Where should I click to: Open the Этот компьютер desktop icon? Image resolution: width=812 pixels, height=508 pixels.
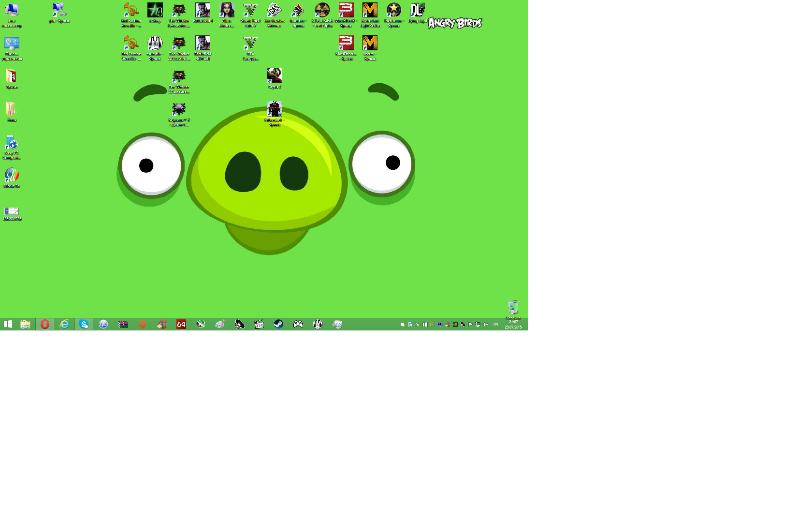tap(12, 15)
